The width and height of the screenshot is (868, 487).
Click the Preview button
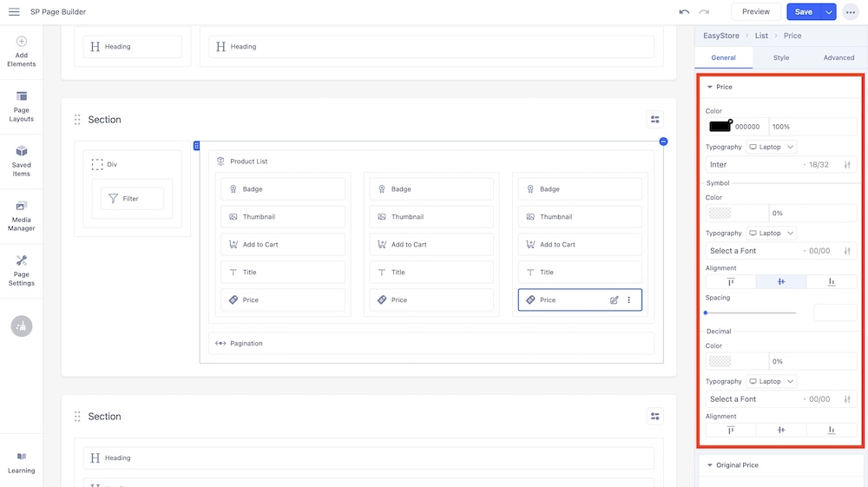[755, 12]
